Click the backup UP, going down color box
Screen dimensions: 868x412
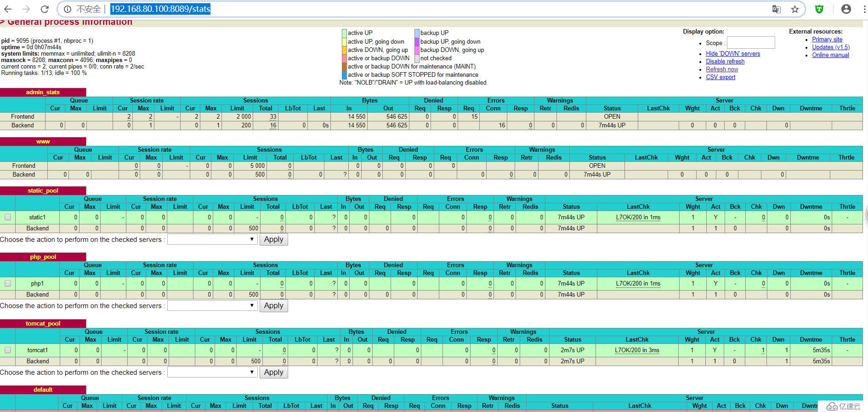(x=417, y=41)
